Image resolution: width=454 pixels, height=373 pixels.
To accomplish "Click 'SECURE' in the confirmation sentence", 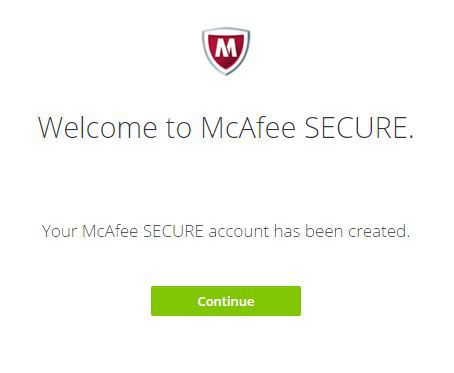I will point(173,231).
